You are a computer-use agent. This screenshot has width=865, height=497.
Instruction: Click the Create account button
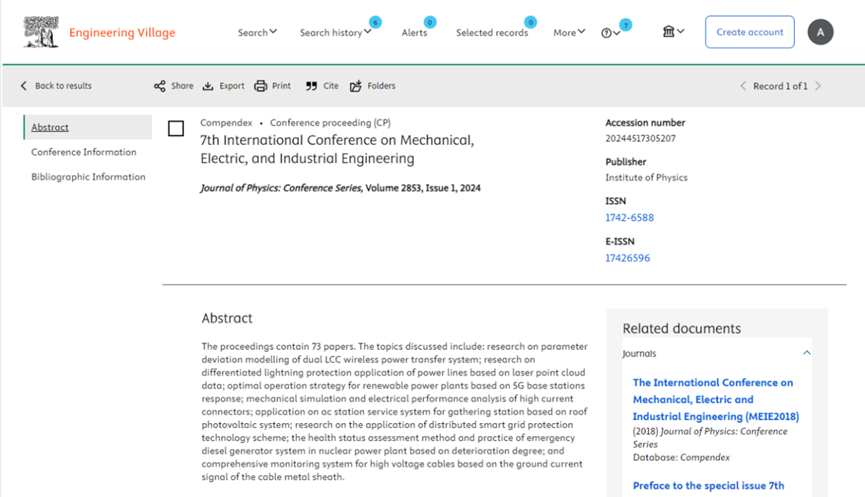[x=749, y=32]
